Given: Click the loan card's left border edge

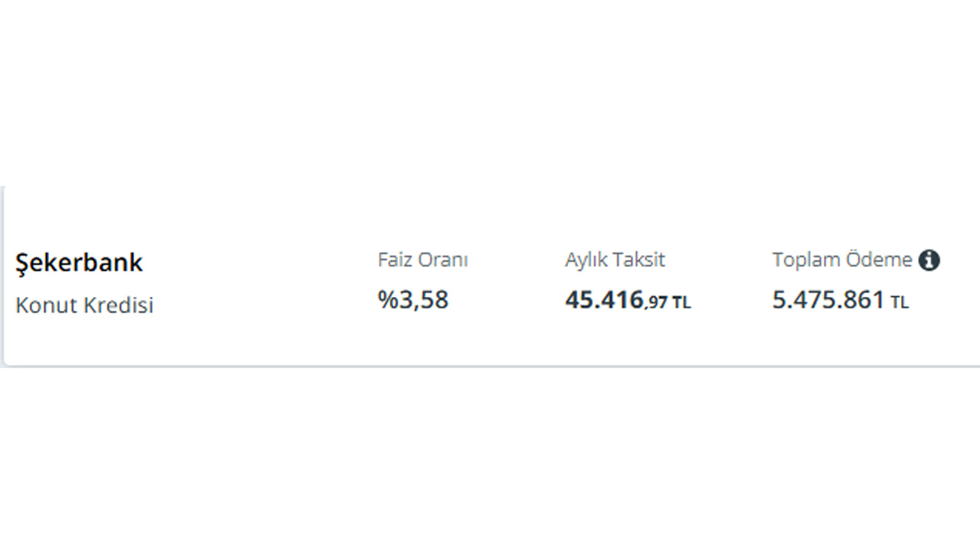Looking at the screenshot, I should (3, 275).
